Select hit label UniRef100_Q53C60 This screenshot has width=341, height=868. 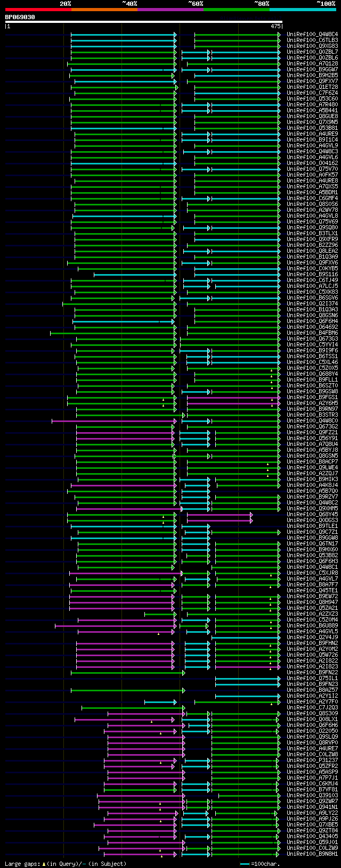tap(312, 98)
